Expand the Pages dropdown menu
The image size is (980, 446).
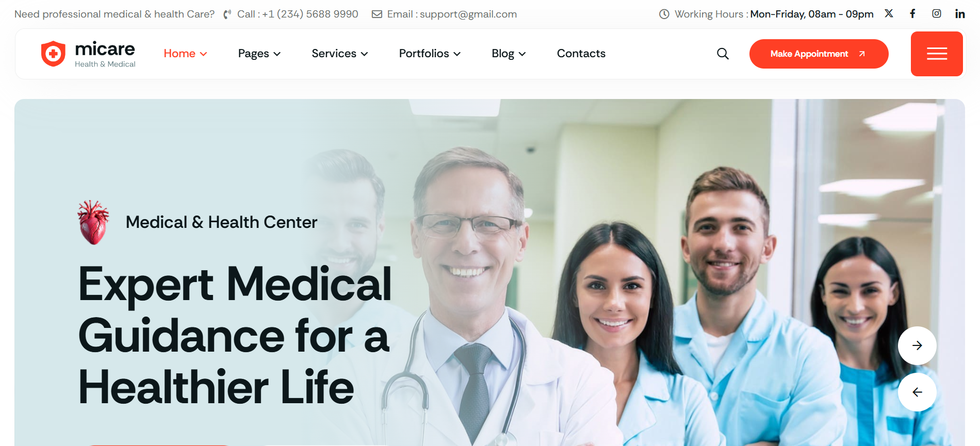point(259,54)
